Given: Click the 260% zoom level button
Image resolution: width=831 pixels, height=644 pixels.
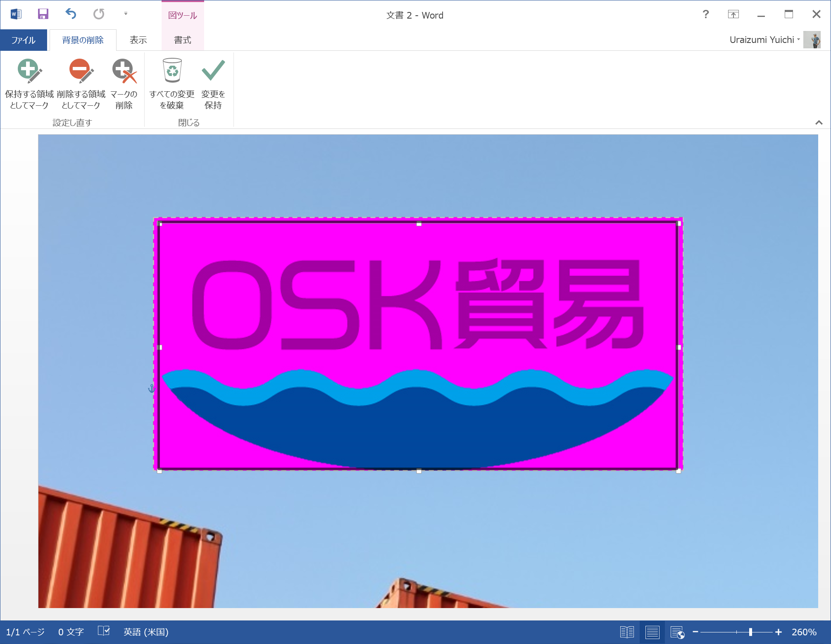Looking at the screenshot, I should pyautogui.click(x=804, y=632).
